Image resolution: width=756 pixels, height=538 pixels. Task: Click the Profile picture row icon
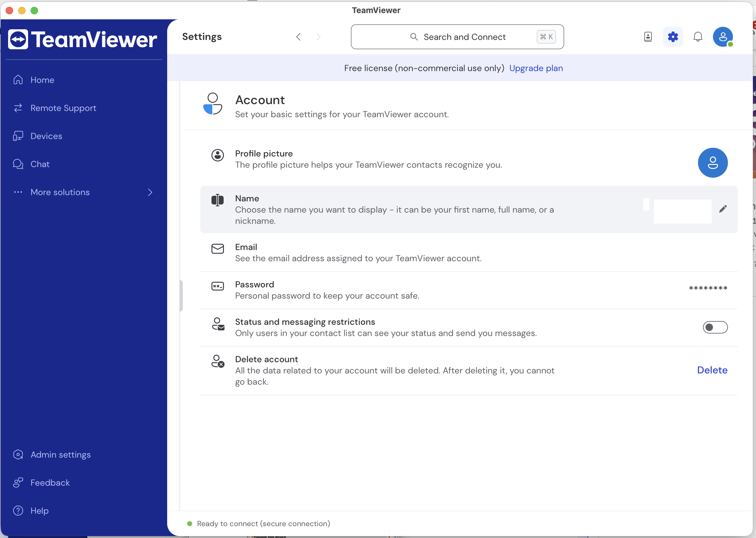pyautogui.click(x=218, y=155)
